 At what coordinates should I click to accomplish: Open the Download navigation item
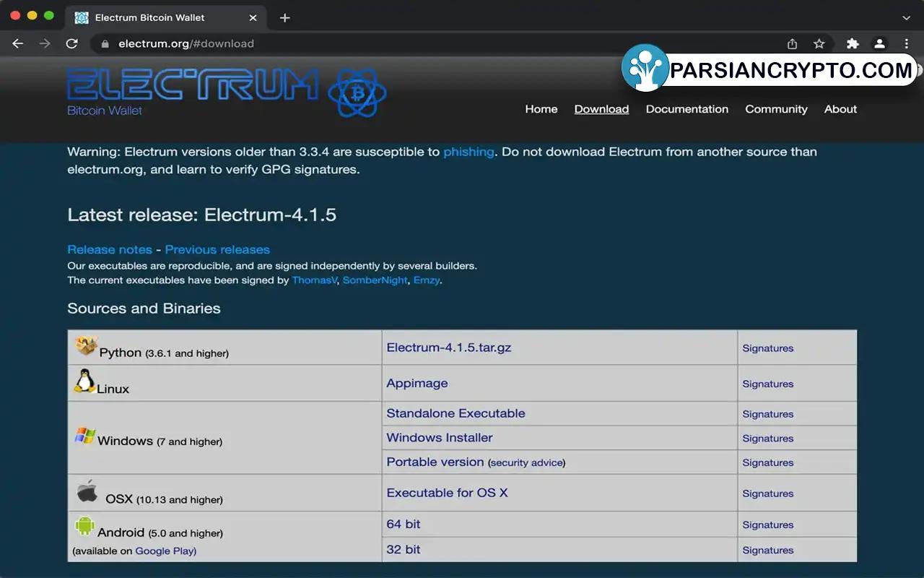[601, 109]
